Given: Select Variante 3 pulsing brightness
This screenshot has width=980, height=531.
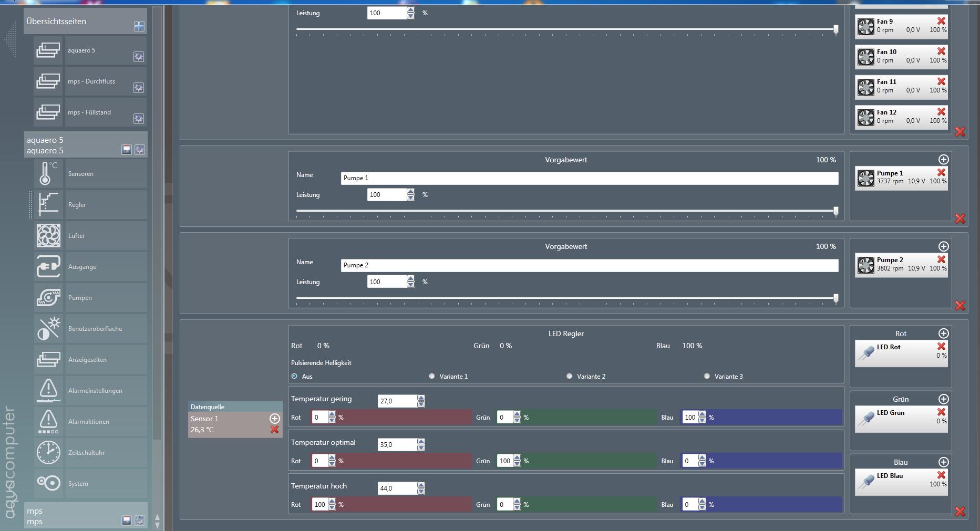Looking at the screenshot, I should pos(707,376).
